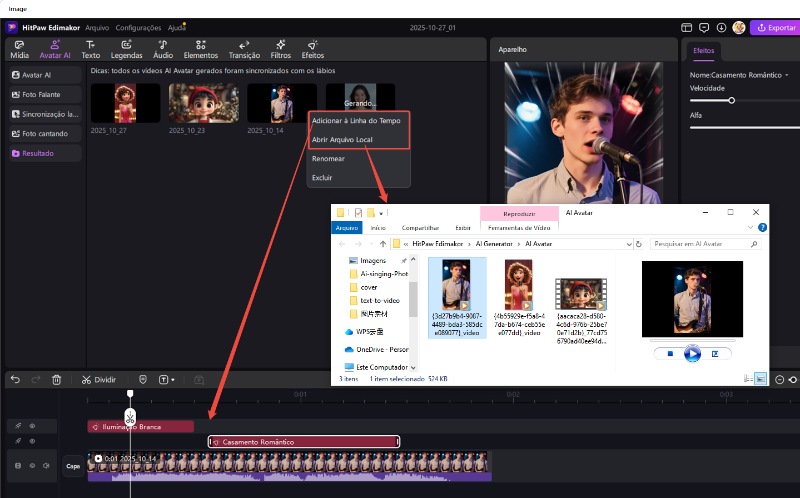Toggle visibility of Iluminação Branca track
Image resolution: width=800 pixels, height=498 pixels.
pyautogui.click(x=32, y=426)
